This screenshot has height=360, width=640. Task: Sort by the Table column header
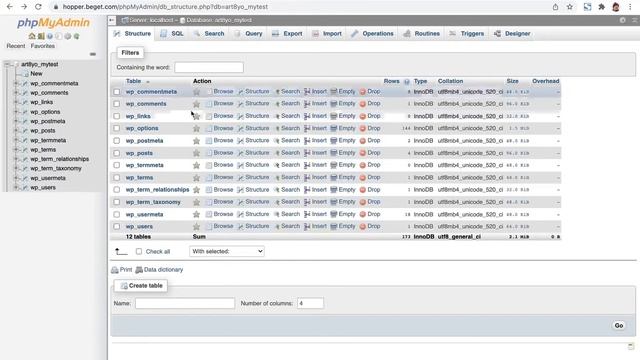click(x=133, y=81)
